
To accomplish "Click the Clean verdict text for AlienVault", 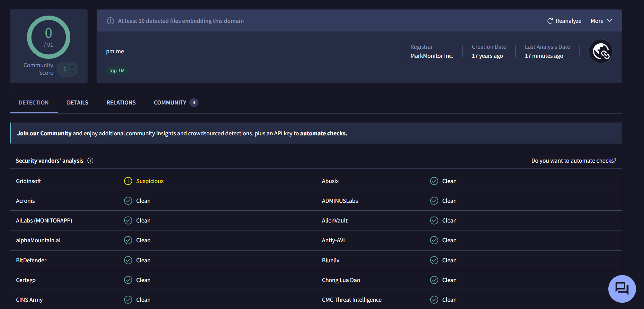I will pyautogui.click(x=449, y=220).
